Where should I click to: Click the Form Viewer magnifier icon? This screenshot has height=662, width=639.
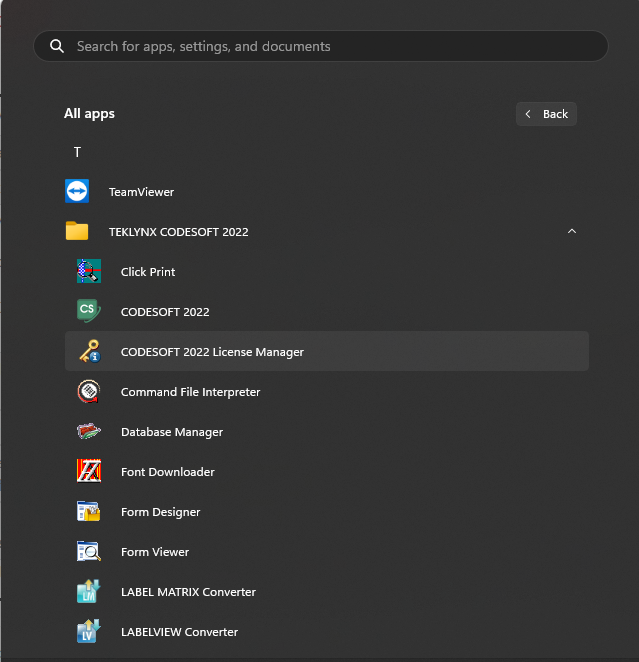coord(89,551)
